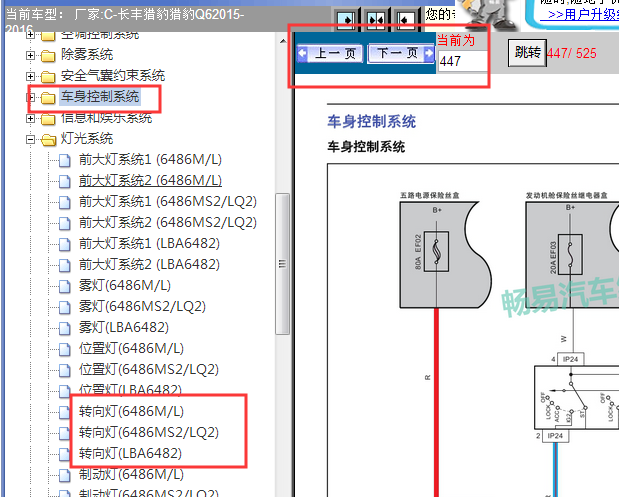Open 前大灯系统2 (LBA6482) page
This screenshot has width=619, height=497.
(149, 264)
